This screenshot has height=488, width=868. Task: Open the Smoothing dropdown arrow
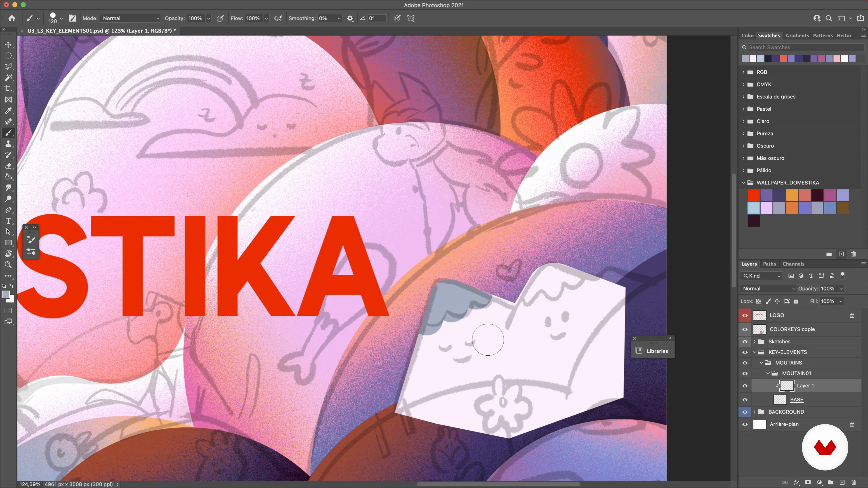[339, 18]
